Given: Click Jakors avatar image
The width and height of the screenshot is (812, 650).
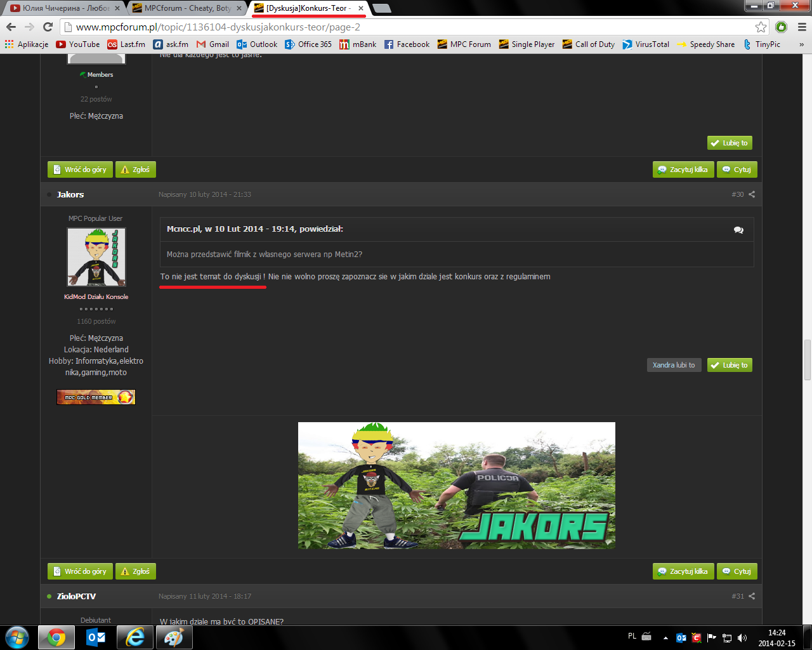Looking at the screenshot, I should (96, 257).
